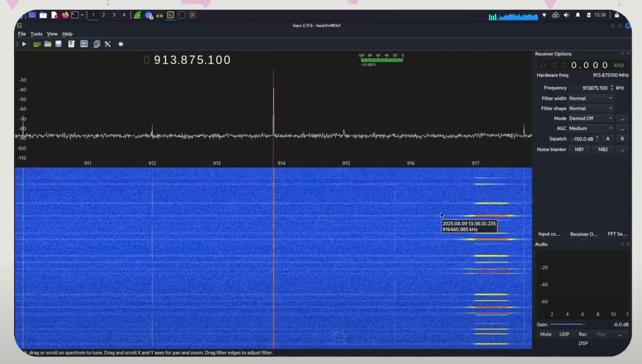Viewport: 642px width, 364px height.
Task: Open the Filter width dropdown
Action: [x=591, y=98]
